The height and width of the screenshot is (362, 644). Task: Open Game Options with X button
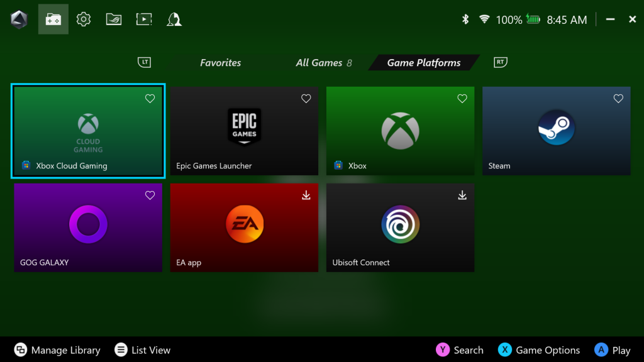539,350
